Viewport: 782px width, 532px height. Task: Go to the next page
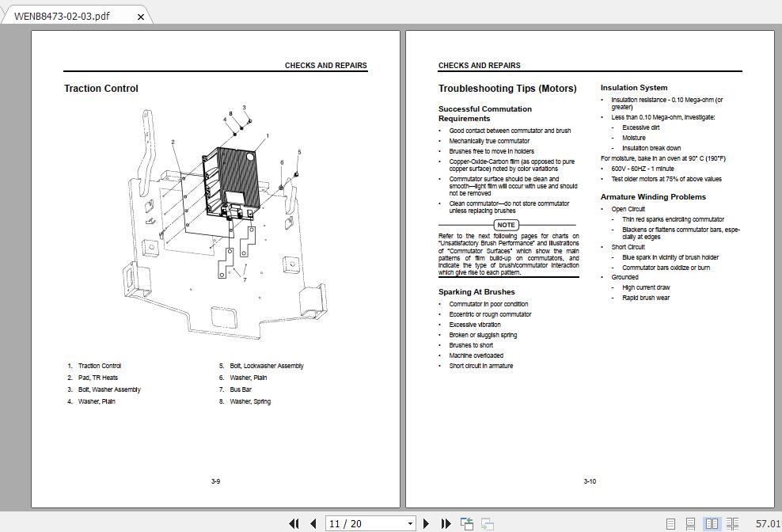(426, 523)
